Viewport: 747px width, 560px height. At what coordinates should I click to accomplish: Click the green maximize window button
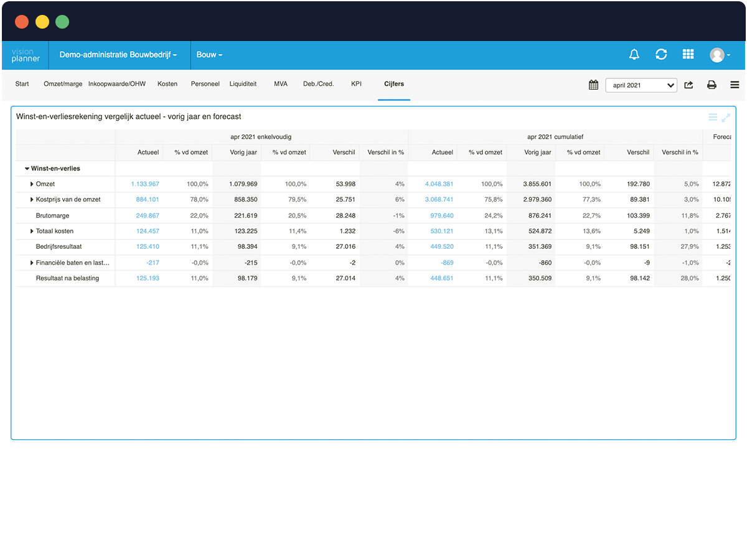point(62,22)
